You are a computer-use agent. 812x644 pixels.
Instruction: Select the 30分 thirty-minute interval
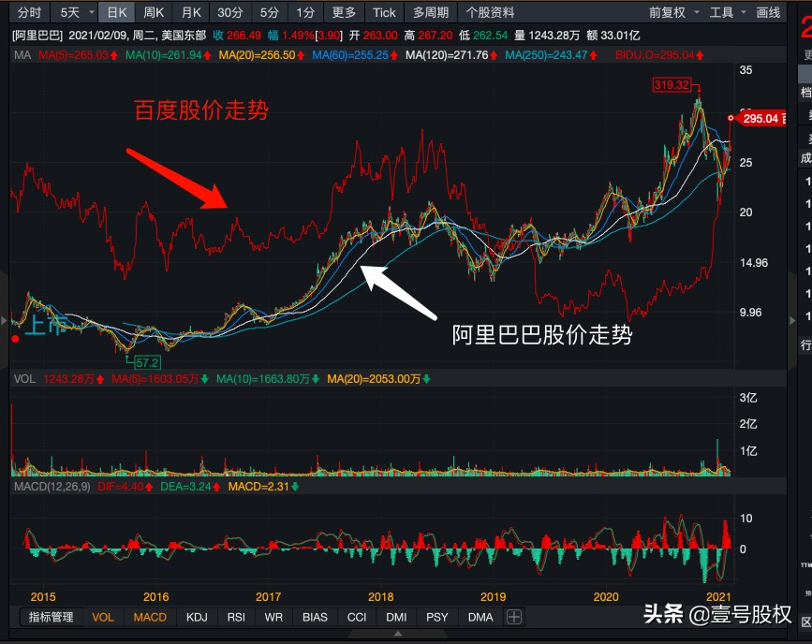click(229, 12)
